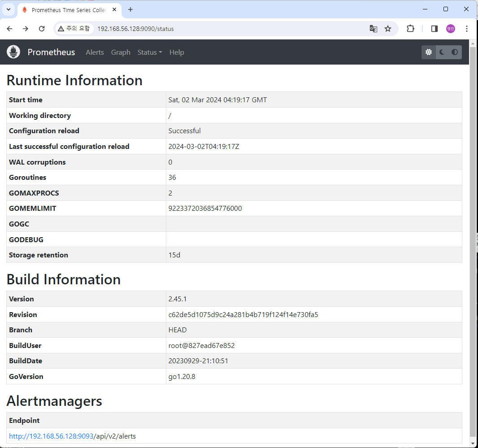Go forward in browser history
Image resolution: width=478 pixels, height=448 pixels.
click(26, 29)
